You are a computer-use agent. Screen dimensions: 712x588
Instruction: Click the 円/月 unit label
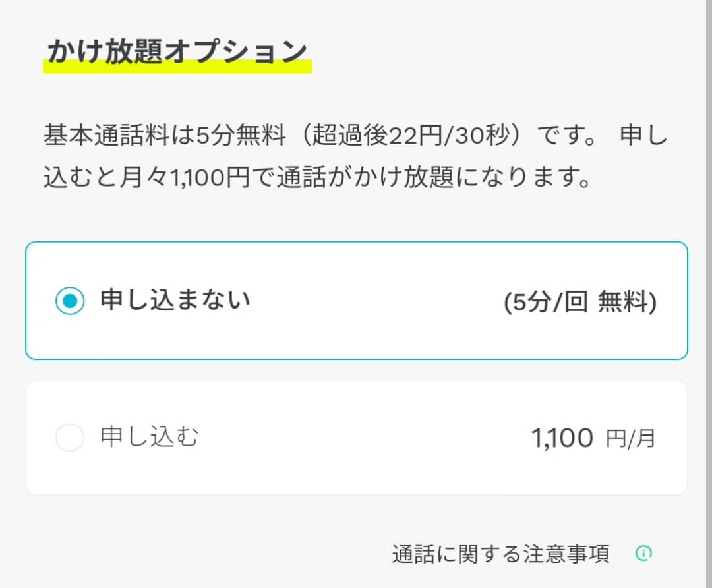pos(630,438)
